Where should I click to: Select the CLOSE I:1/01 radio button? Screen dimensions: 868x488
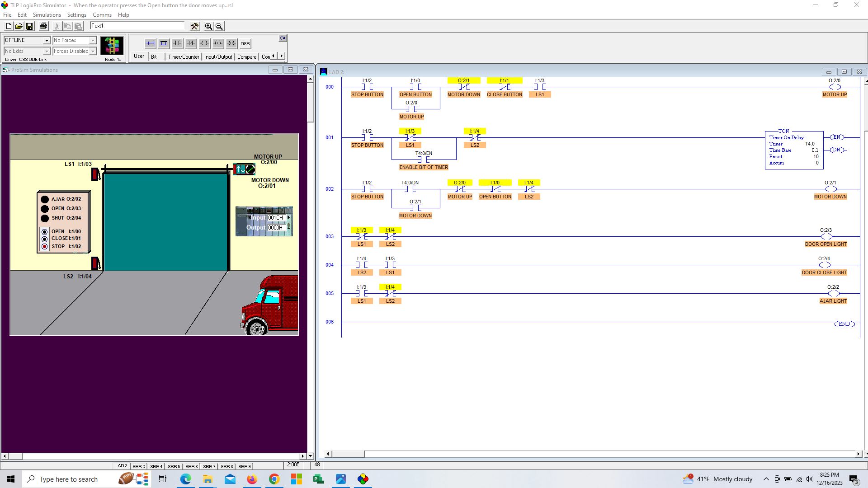44,239
